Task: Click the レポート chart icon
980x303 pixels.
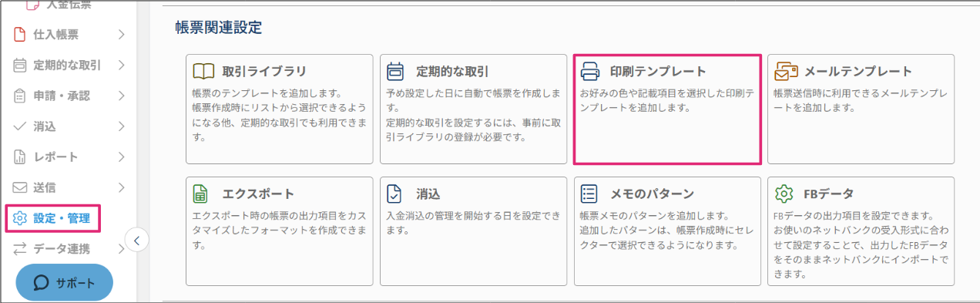Action: click(20, 157)
